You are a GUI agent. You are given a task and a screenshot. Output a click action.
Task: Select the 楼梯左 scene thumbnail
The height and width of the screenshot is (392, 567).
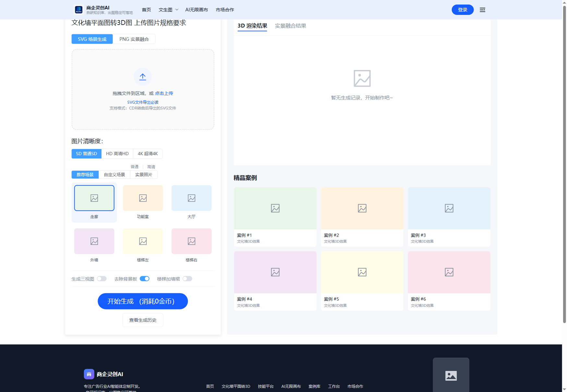pyautogui.click(x=143, y=241)
